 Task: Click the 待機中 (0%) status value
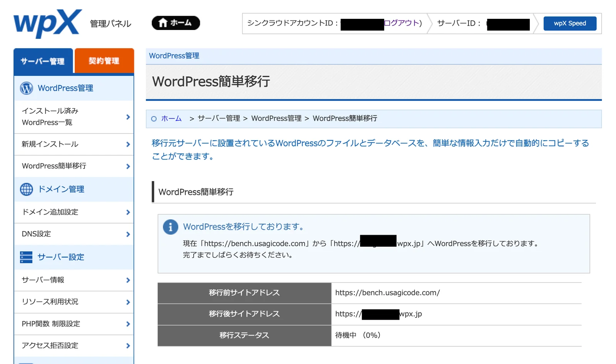358,336
